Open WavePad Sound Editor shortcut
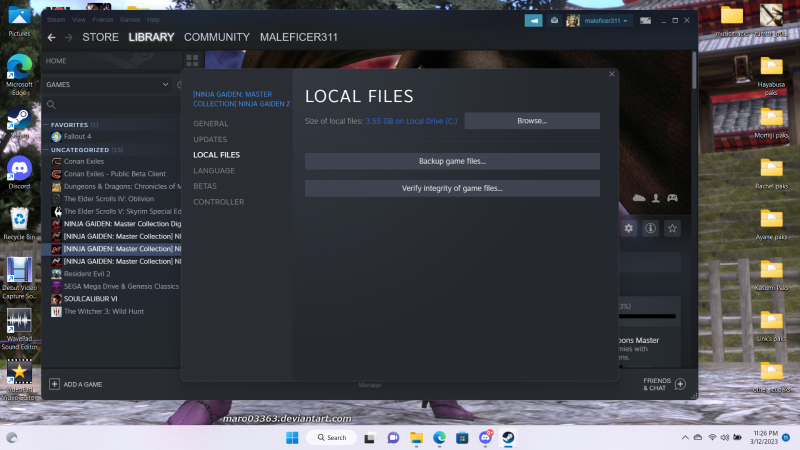This screenshot has height=450, width=800. 19,329
